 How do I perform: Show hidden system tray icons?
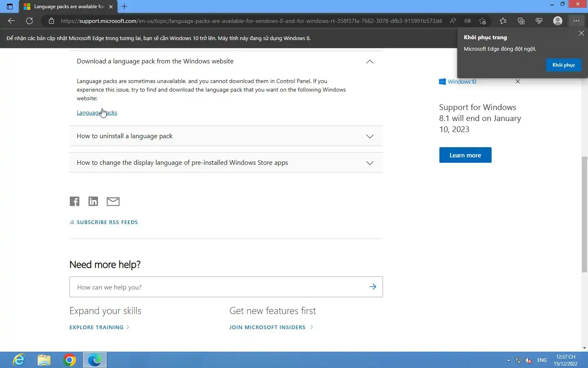pos(508,360)
